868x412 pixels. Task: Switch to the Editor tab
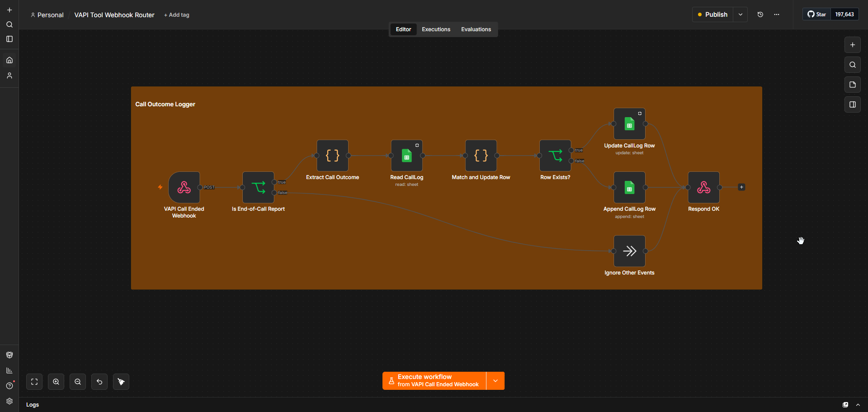403,29
